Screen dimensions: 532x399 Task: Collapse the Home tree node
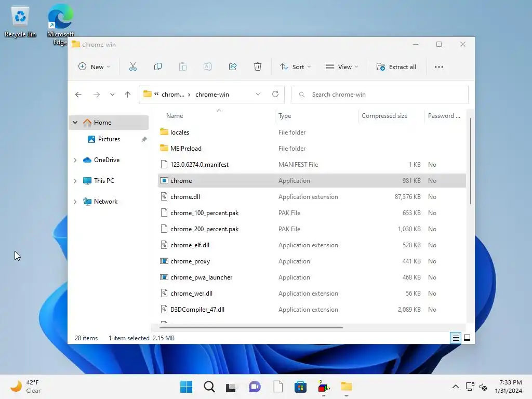point(75,123)
